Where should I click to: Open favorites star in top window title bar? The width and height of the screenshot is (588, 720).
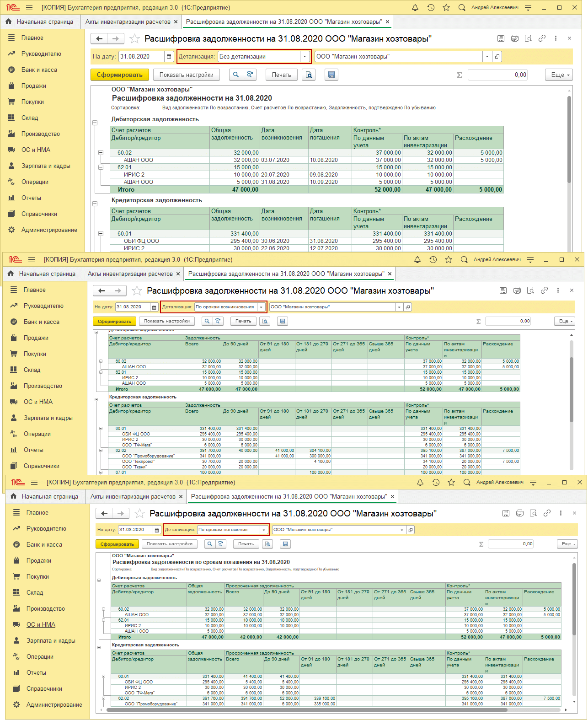[x=446, y=8]
